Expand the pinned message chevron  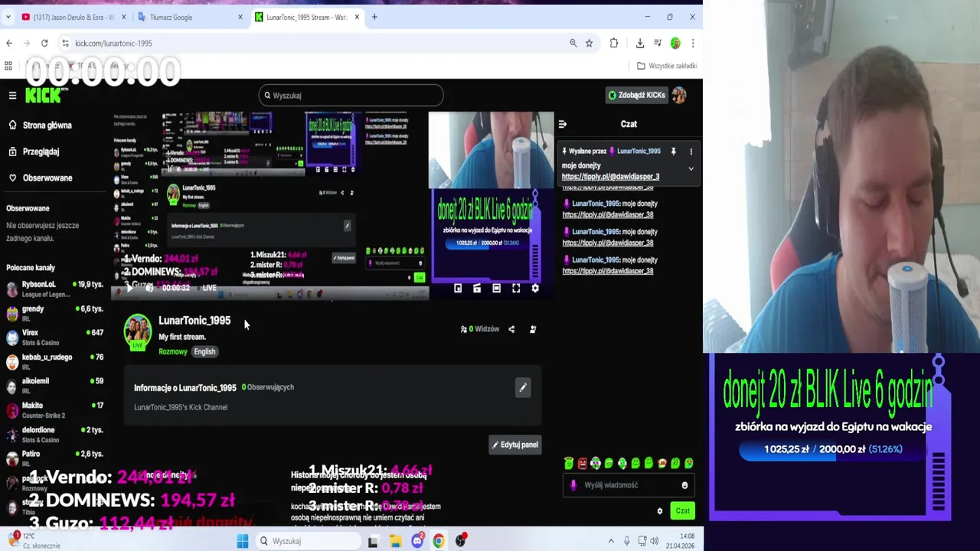(691, 168)
